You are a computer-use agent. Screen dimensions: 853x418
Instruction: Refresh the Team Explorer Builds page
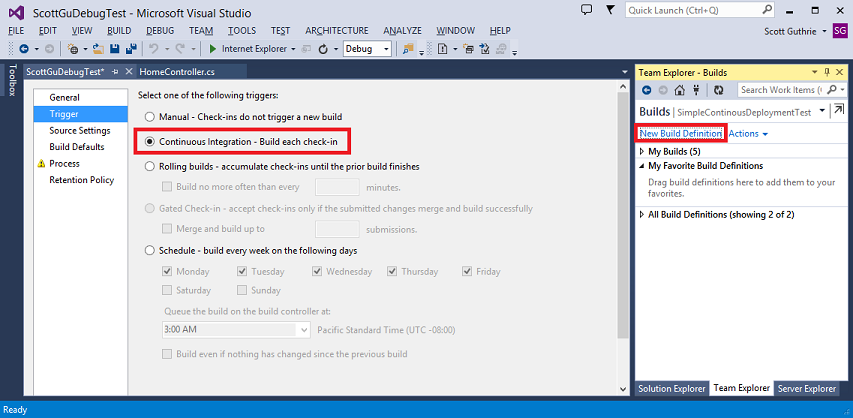pyautogui.click(x=719, y=90)
